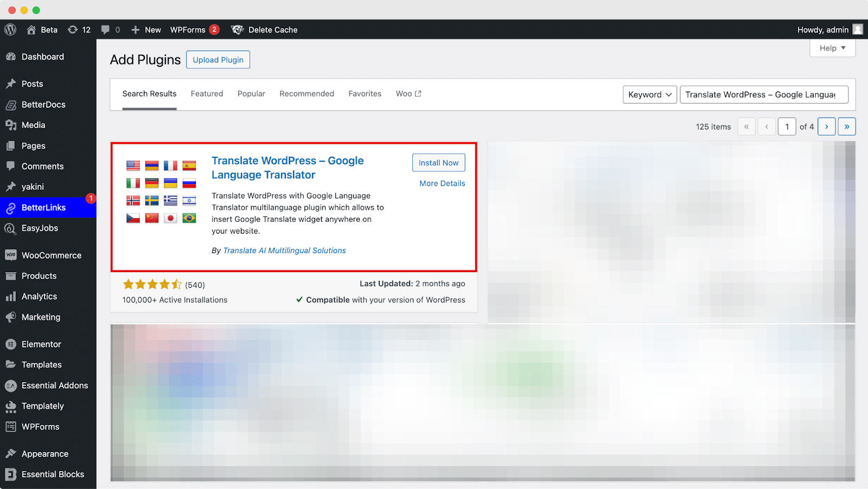Click the Analytics bar chart icon
The height and width of the screenshot is (489, 868).
11,297
